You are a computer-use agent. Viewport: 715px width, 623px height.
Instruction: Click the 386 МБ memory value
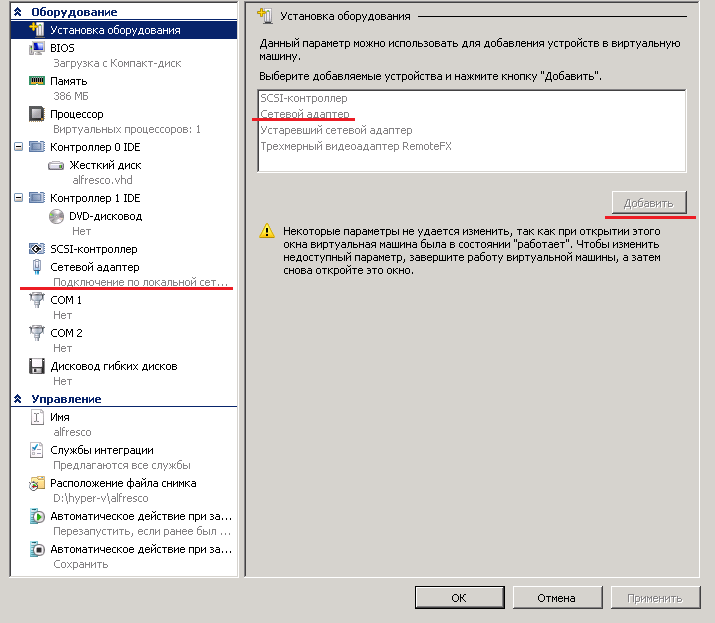[x=71, y=96]
